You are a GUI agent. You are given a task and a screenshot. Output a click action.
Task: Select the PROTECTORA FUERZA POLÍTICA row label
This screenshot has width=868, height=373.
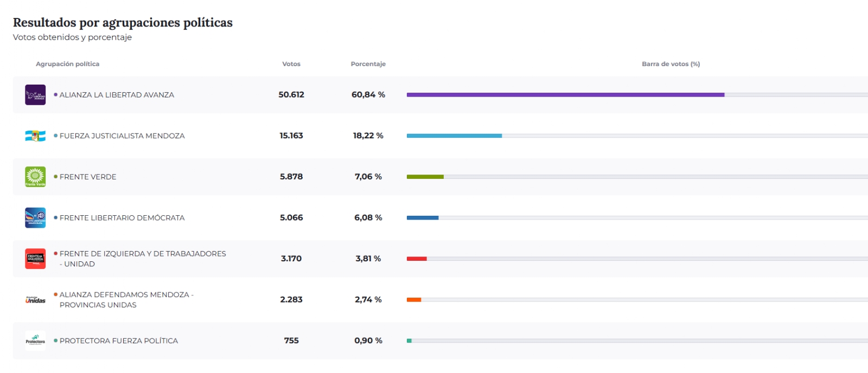pyautogui.click(x=119, y=341)
